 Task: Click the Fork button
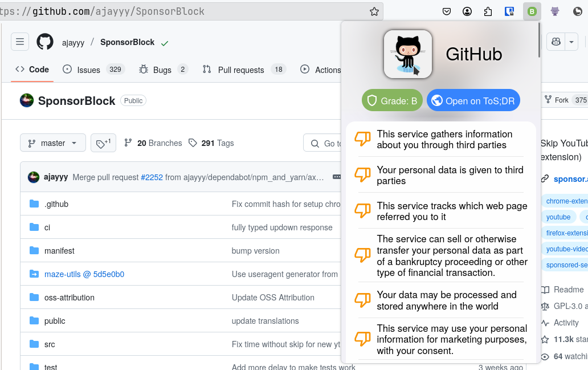point(565,100)
